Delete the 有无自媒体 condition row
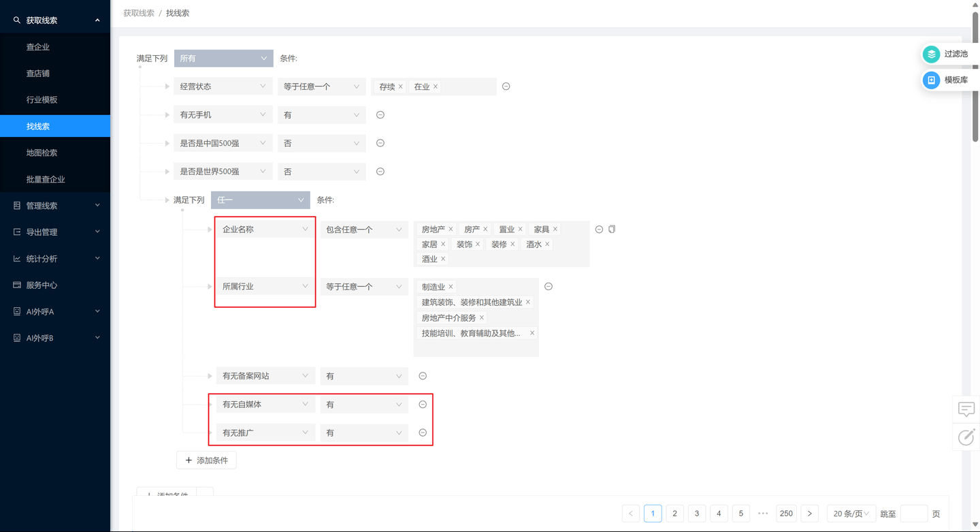This screenshot has height=532, width=980. pyautogui.click(x=423, y=405)
